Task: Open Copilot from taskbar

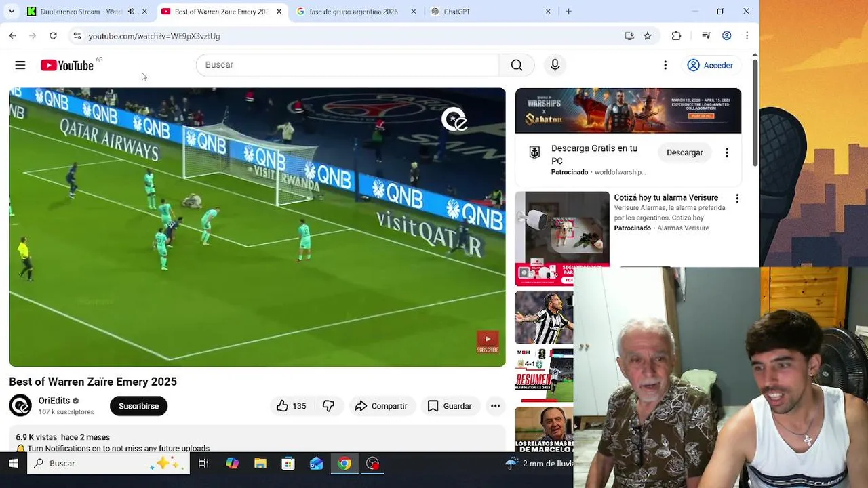Action: point(232,464)
